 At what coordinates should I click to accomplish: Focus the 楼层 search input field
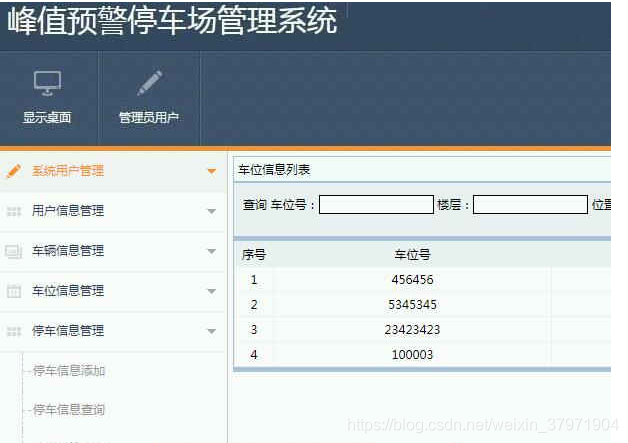[530, 205]
